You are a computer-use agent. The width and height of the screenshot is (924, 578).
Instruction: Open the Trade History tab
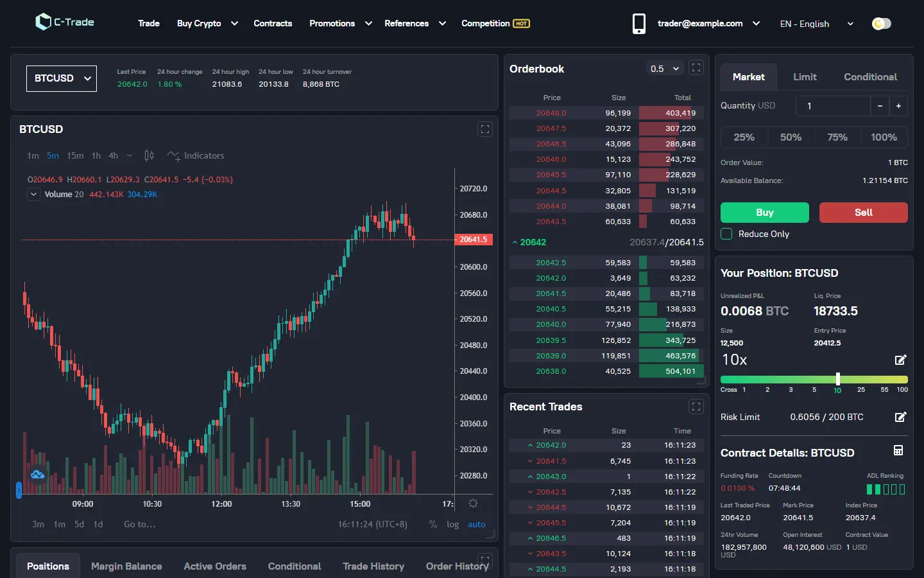coord(373,566)
